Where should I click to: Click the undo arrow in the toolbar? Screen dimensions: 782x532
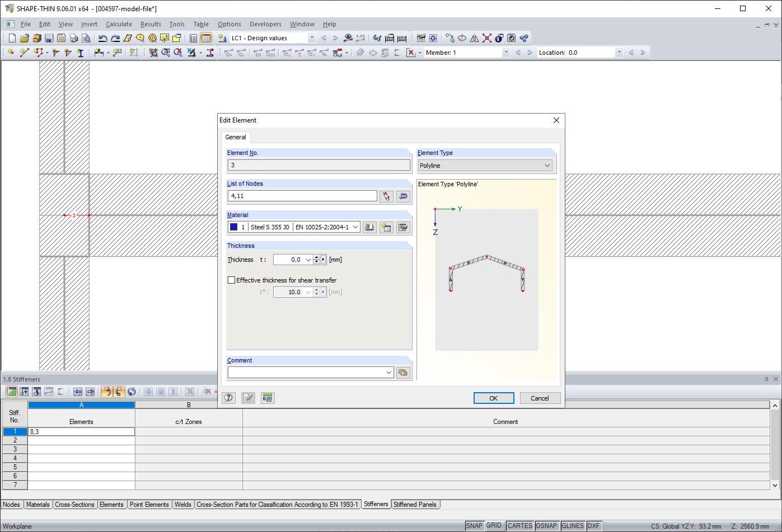pos(102,38)
